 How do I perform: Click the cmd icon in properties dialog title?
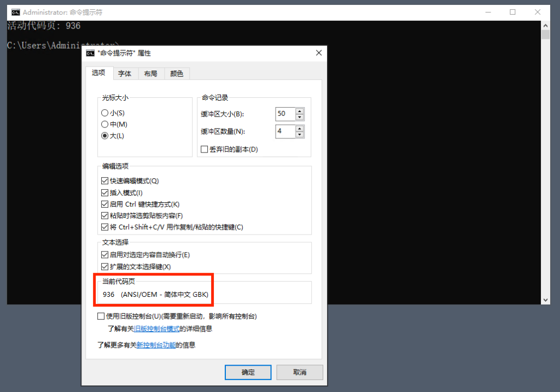pos(90,53)
